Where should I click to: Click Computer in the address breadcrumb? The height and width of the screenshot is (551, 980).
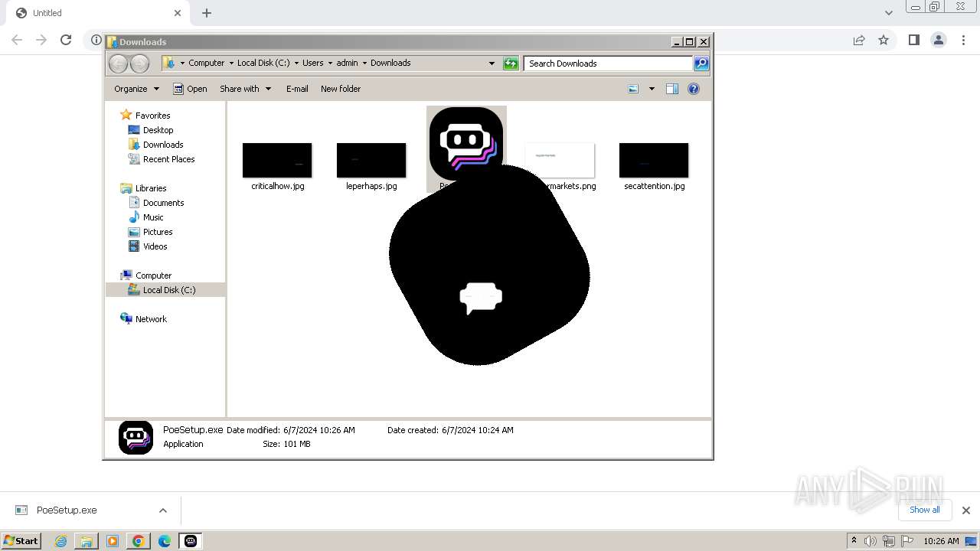[207, 64]
